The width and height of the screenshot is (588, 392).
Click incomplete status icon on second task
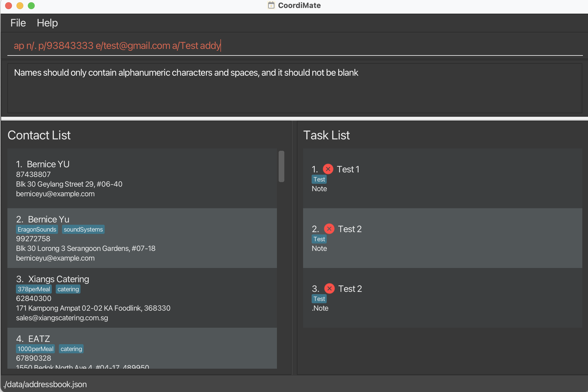pyautogui.click(x=329, y=229)
